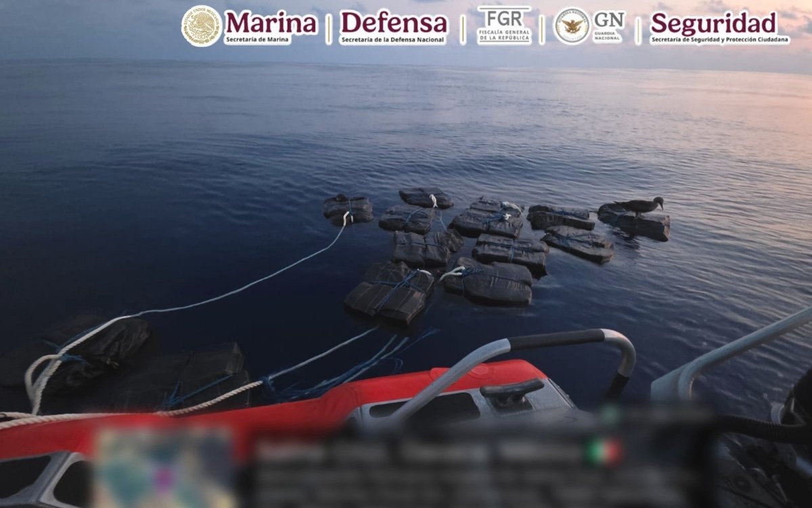812x508 pixels.
Task: Select the Seguridad logo text
Action: click(x=713, y=23)
